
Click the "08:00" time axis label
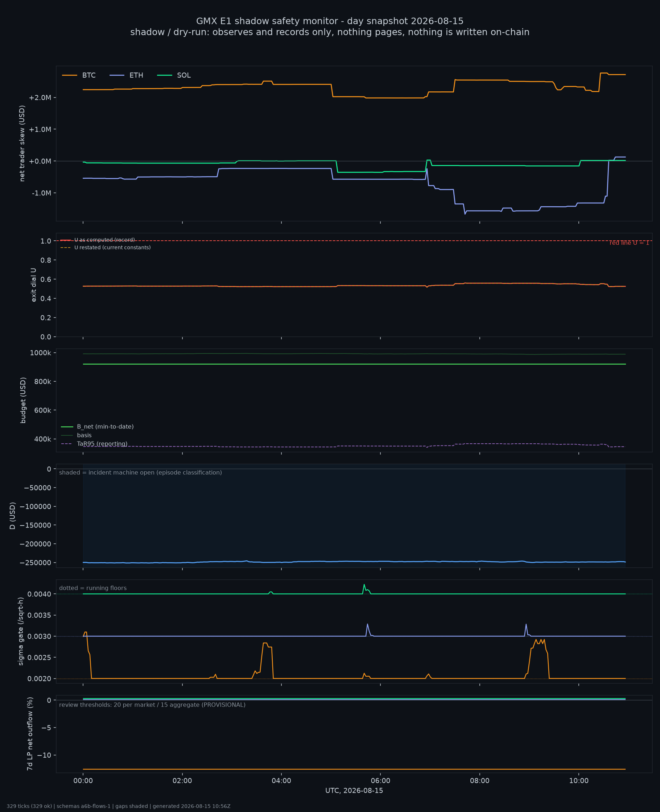click(480, 781)
